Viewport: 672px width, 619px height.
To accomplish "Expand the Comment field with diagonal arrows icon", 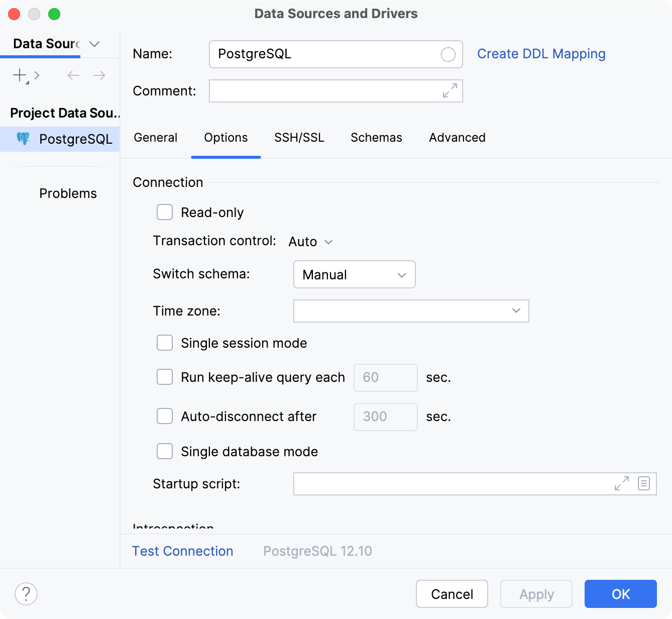I will (450, 91).
